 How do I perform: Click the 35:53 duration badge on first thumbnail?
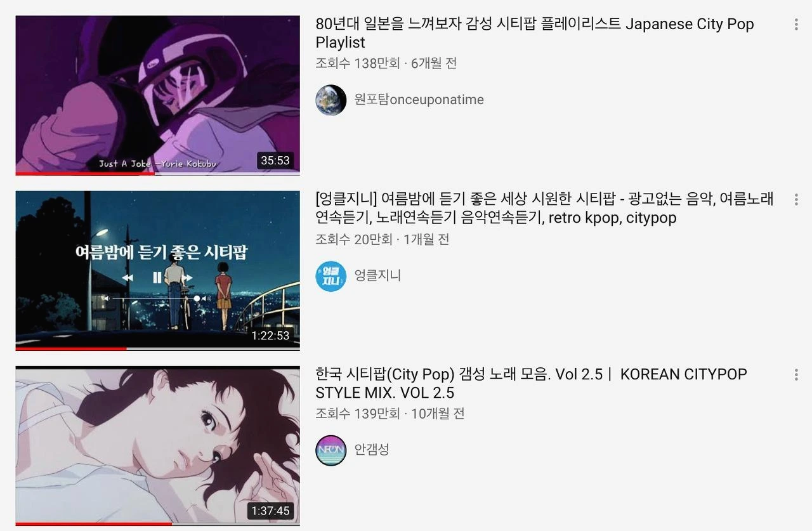point(275,161)
